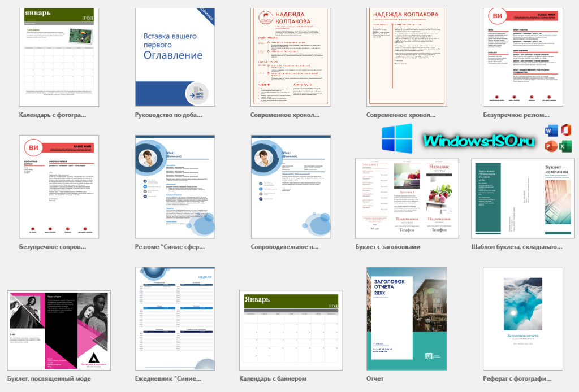
Task: Click the 'Резюме "Синие сфер...' label
Action: tap(170, 247)
